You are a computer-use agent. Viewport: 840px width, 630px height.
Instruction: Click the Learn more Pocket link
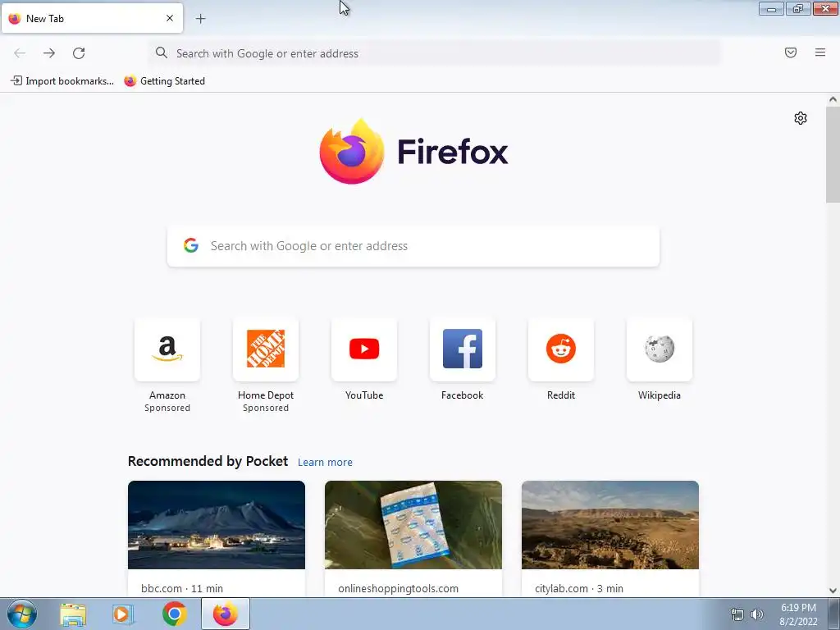325,463
